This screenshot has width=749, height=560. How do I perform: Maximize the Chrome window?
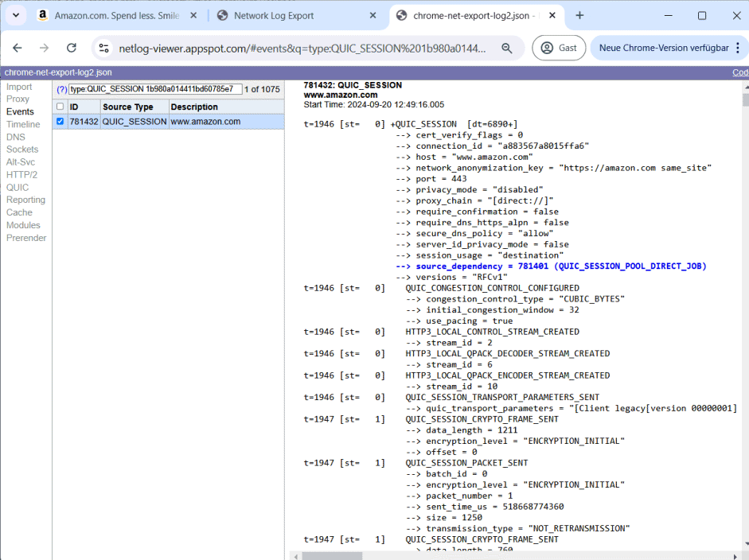[x=702, y=16]
